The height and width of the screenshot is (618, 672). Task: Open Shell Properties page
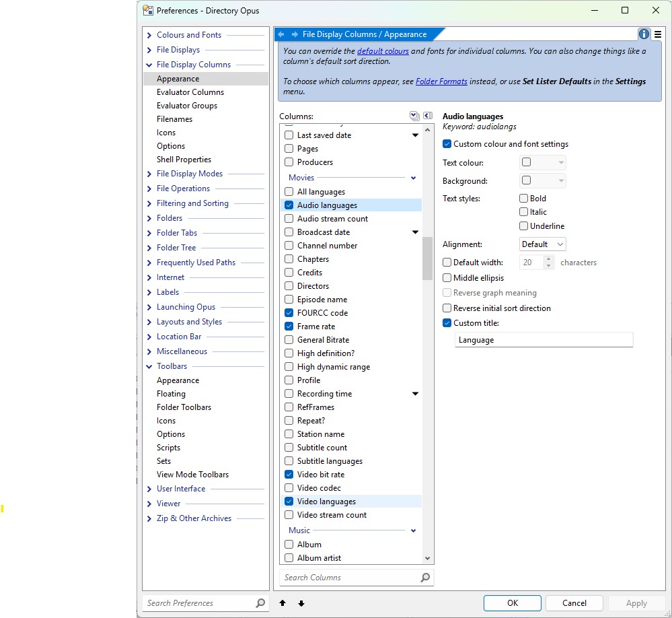click(184, 160)
